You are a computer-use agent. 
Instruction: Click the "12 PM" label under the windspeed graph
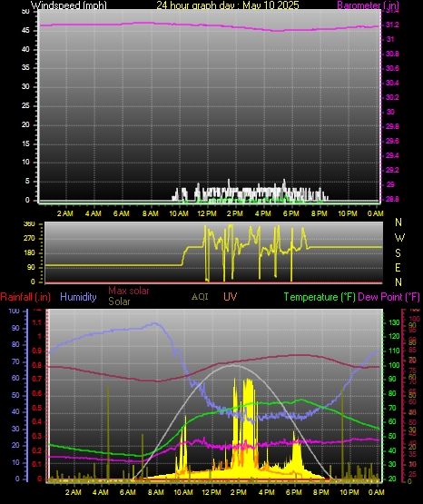pyautogui.click(x=207, y=213)
